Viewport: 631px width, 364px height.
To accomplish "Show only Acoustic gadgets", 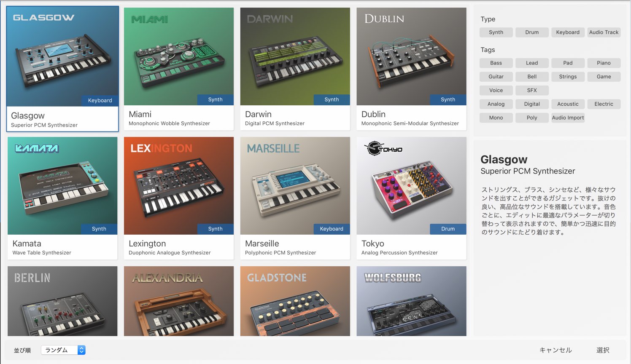I will click(x=568, y=104).
